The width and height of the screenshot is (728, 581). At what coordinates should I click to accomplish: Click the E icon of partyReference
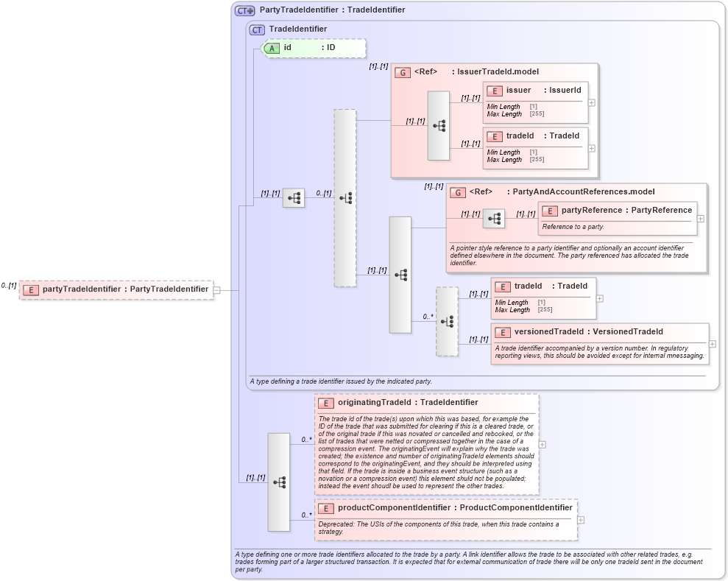point(550,211)
